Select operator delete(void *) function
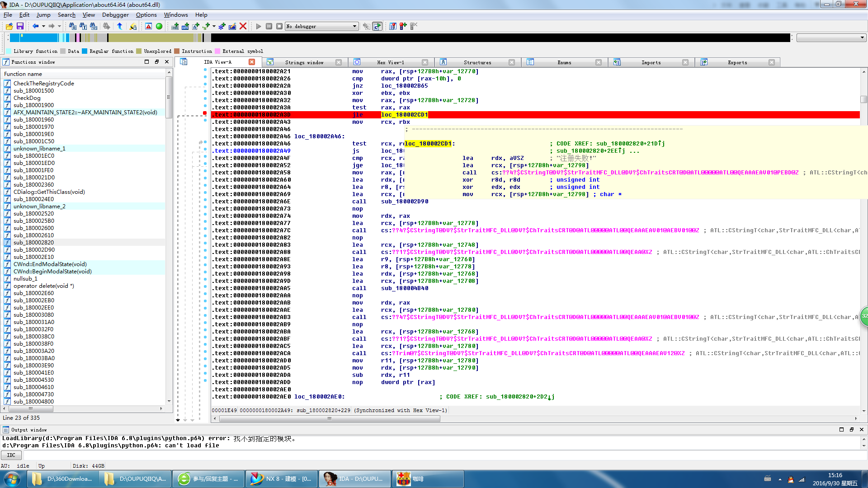868x488 pixels. pos(43,286)
